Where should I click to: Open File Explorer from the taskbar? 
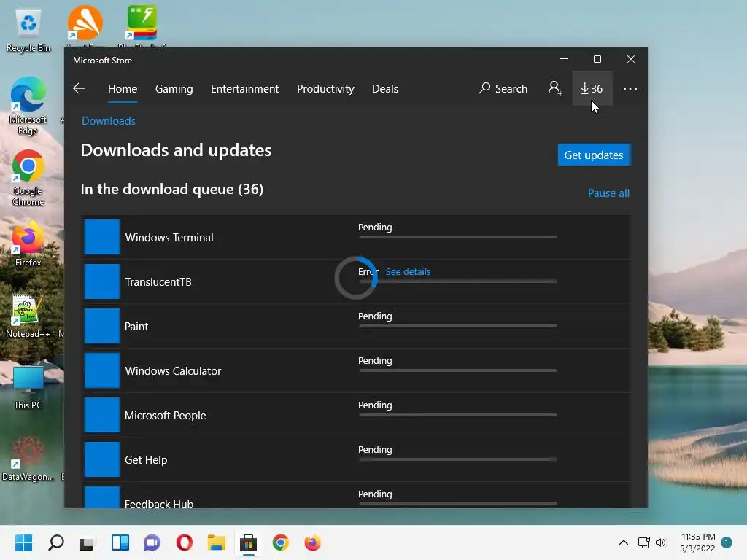pos(216,542)
